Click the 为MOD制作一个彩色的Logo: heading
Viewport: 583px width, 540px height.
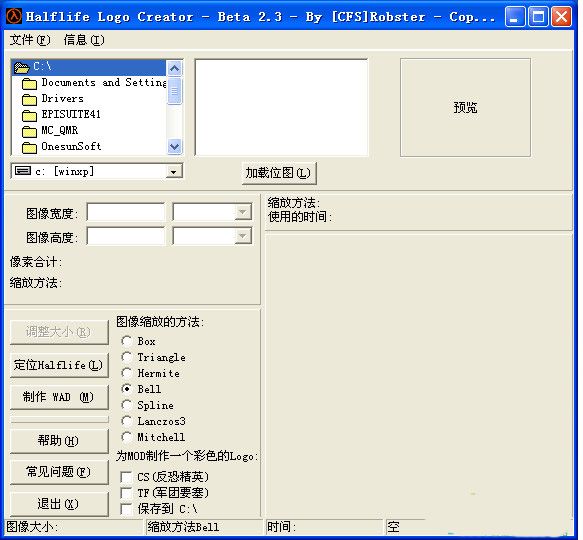[187, 456]
